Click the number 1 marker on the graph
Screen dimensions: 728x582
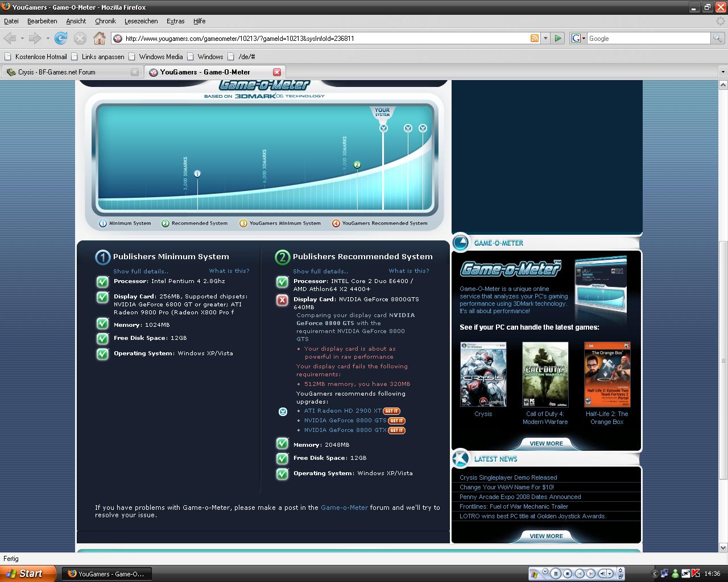[x=197, y=173]
